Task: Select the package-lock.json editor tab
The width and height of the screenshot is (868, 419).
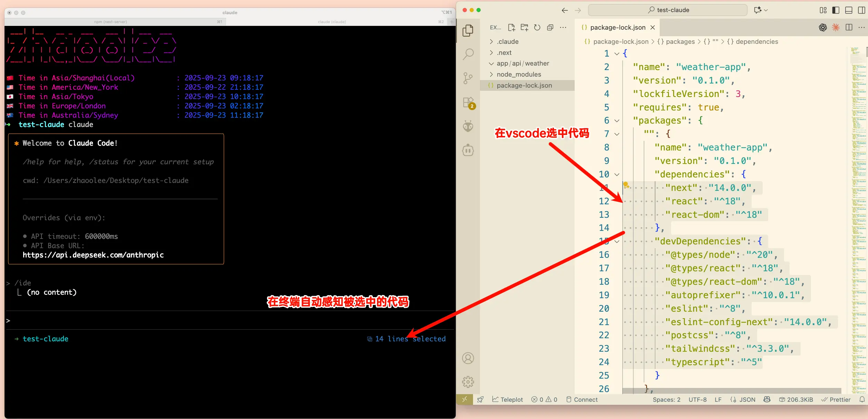Action: (617, 28)
